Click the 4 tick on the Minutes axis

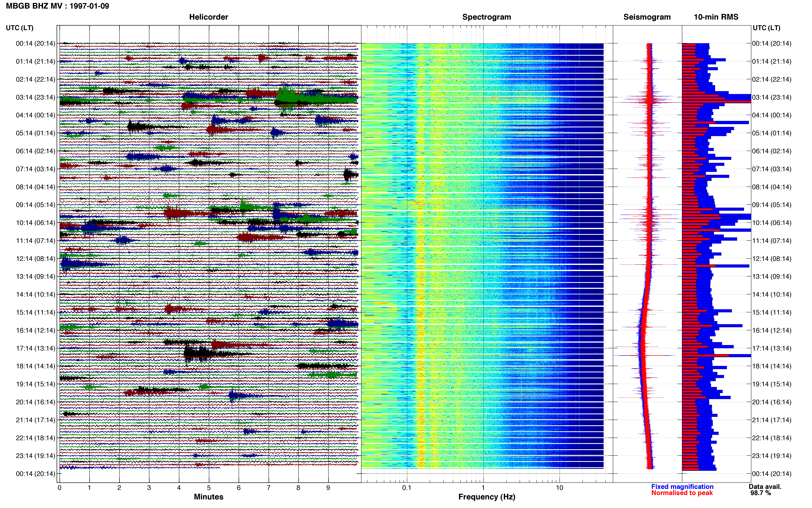179,488
